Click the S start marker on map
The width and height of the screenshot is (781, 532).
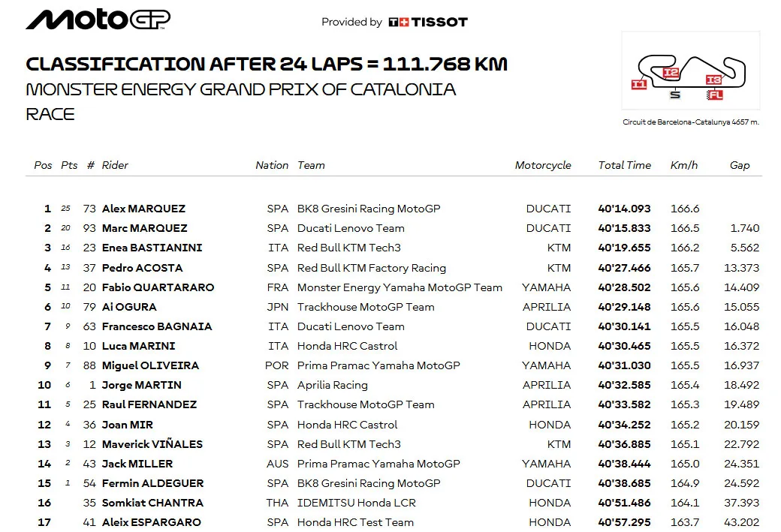[x=675, y=95]
